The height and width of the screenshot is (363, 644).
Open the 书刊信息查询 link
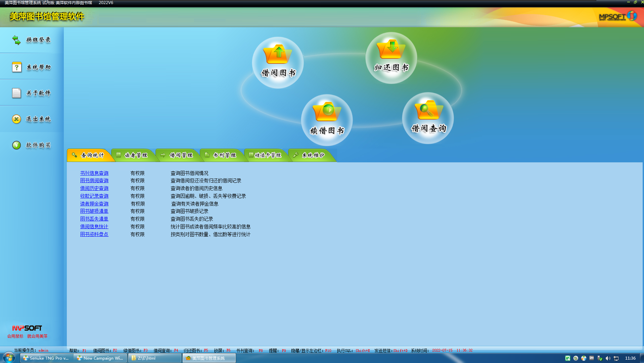(x=94, y=173)
